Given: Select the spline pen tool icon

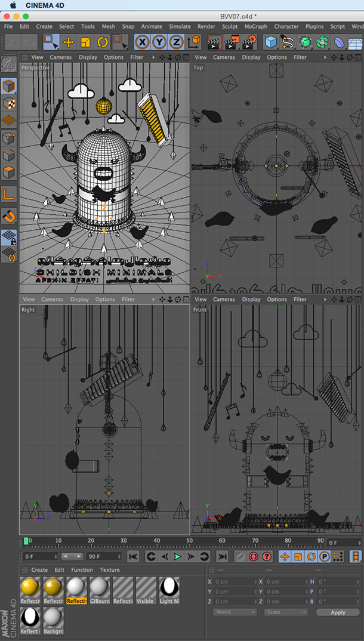Looking at the screenshot, I should (x=288, y=42).
